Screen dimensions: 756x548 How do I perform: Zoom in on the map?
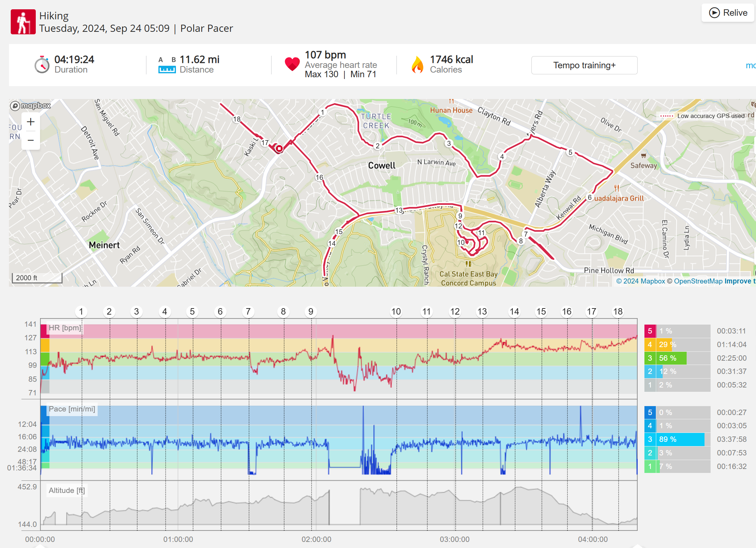click(31, 122)
